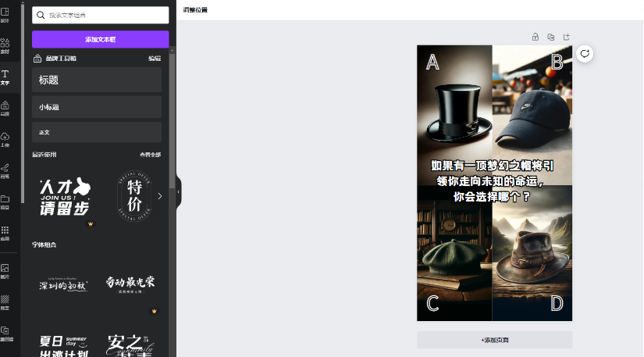Open the brand kit sidebar tab
This screenshot has width=644, height=357.
click(5, 109)
